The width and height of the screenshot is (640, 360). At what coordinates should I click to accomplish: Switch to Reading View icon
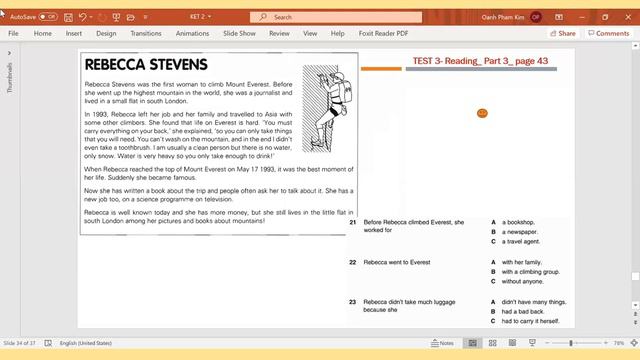(512, 343)
